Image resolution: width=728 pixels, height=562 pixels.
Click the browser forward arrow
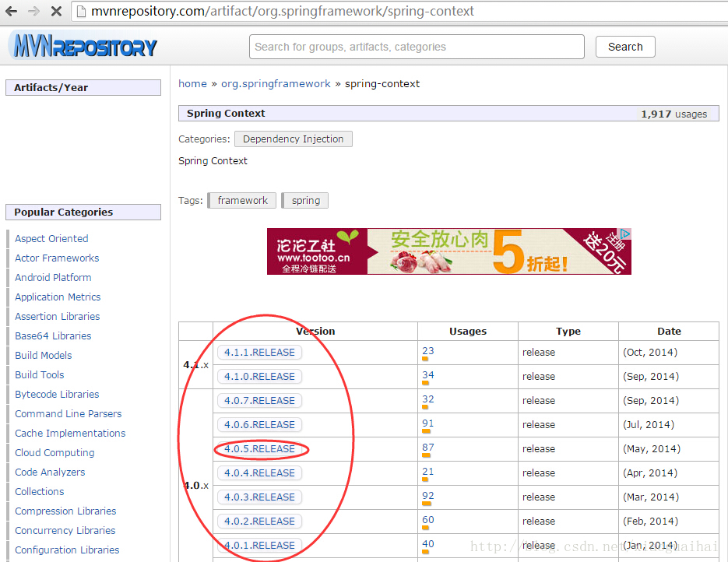pyautogui.click(x=34, y=11)
